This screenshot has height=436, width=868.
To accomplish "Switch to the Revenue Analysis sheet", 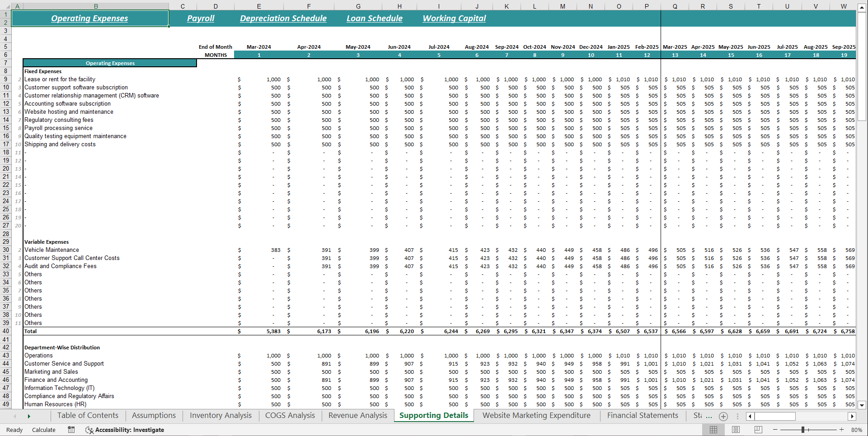I will coord(357,415).
